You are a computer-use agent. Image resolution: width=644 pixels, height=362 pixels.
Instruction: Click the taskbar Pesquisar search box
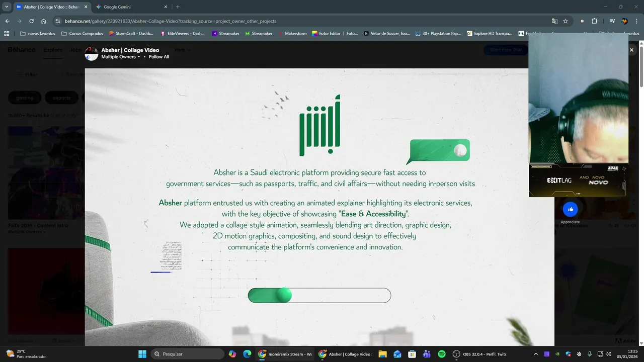point(188,354)
